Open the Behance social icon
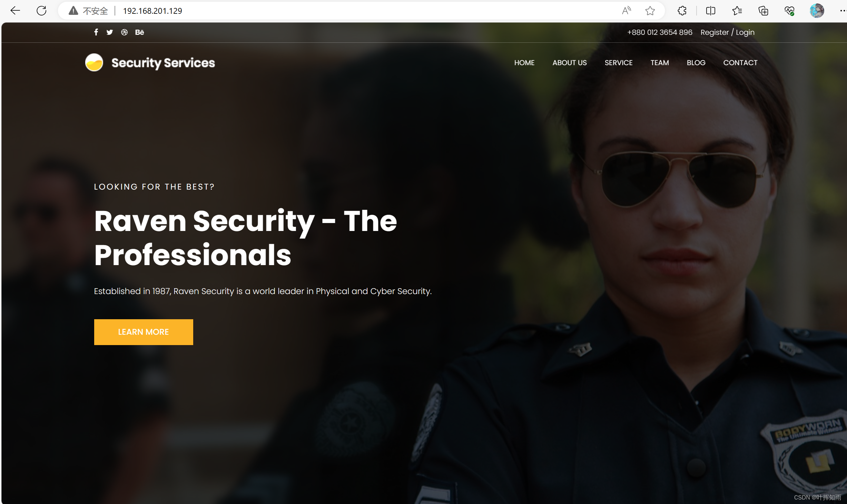 [x=139, y=32]
